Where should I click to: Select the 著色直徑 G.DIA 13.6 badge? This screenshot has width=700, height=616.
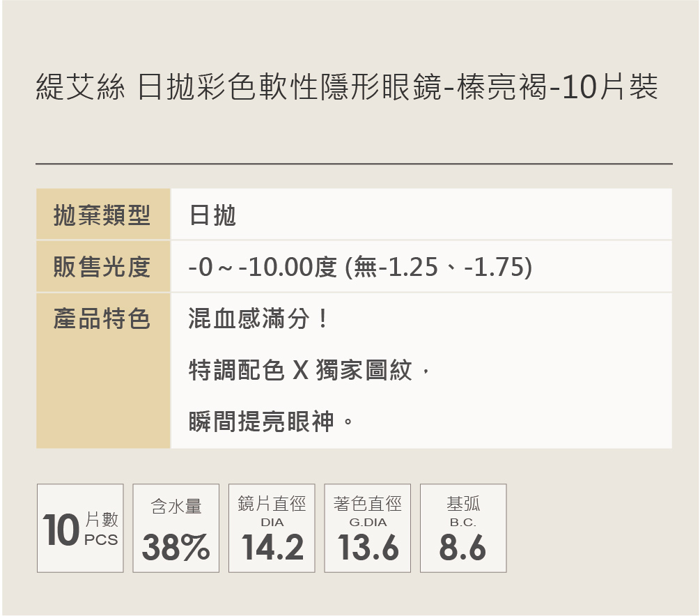(368, 528)
